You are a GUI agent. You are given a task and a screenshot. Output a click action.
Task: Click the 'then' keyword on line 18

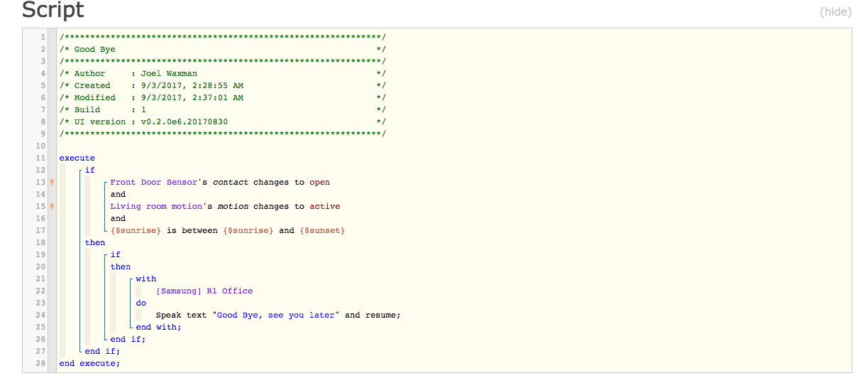pos(94,242)
